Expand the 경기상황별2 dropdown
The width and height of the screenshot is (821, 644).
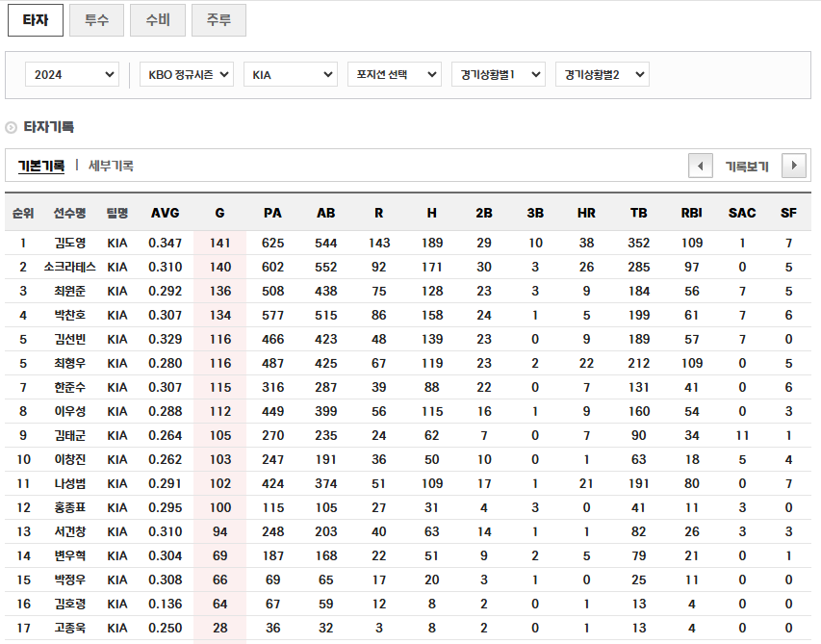pos(603,74)
